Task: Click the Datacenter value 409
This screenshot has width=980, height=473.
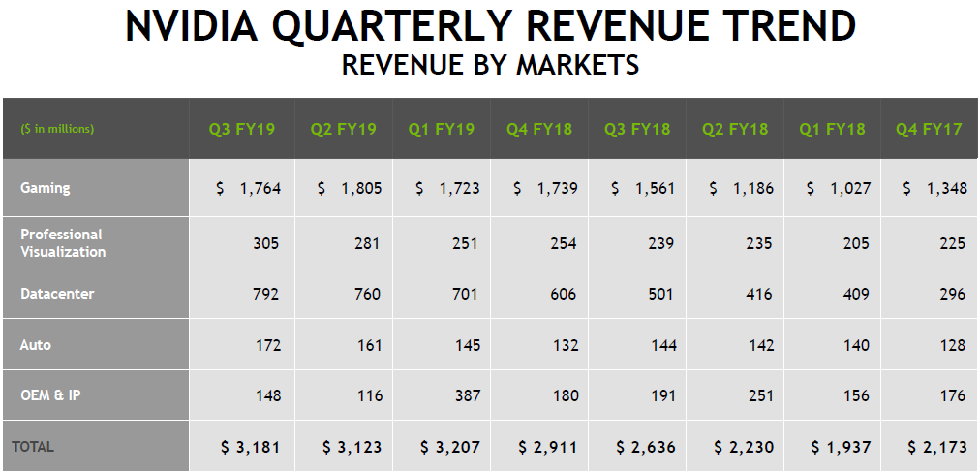Action: 856,294
